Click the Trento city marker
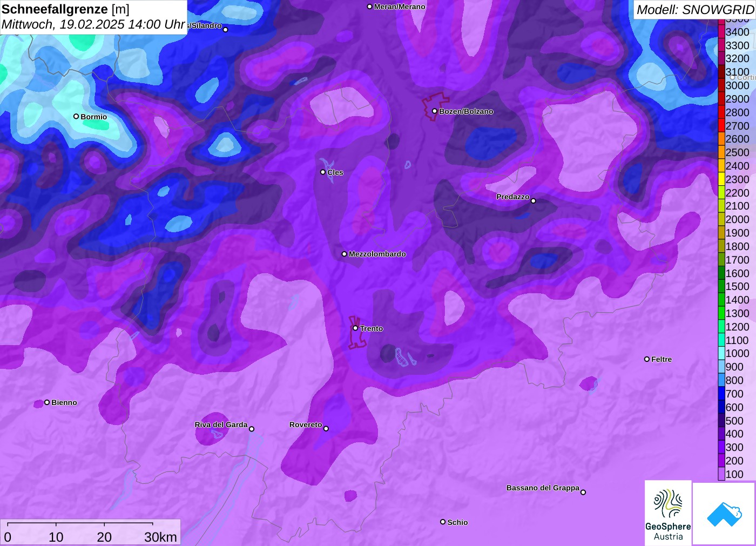Image resolution: width=756 pixels, height=546 pixels. pyautogui.click(x=355, y=328)
